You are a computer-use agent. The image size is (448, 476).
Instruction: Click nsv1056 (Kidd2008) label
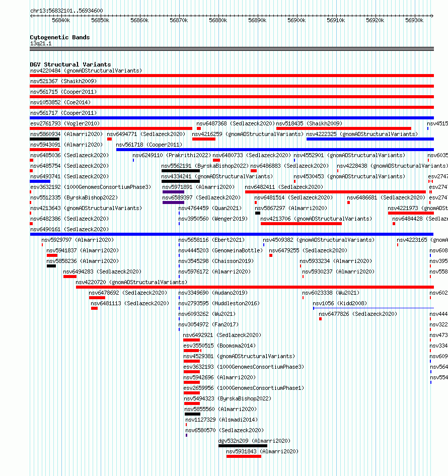click(x=340, y=304)
